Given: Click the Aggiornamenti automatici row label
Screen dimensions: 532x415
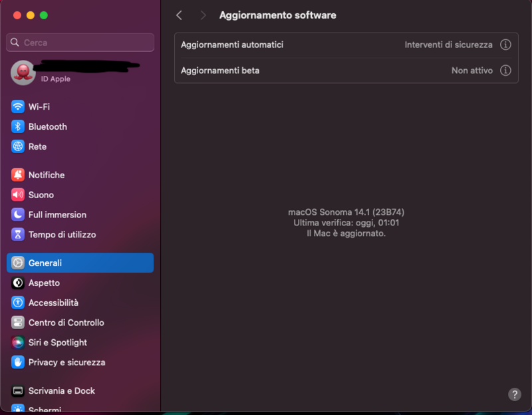Looking at the screenshot, I should click(232, 45).
